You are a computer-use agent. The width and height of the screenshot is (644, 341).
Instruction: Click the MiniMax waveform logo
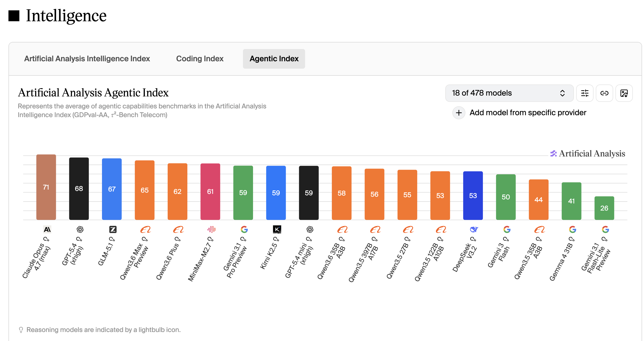point(211,230)
